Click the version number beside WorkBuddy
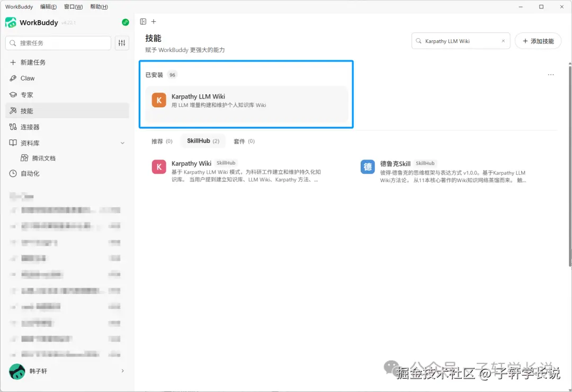Image resolution: width=572 pixels, height=392 pixels. tap(68, 23)
